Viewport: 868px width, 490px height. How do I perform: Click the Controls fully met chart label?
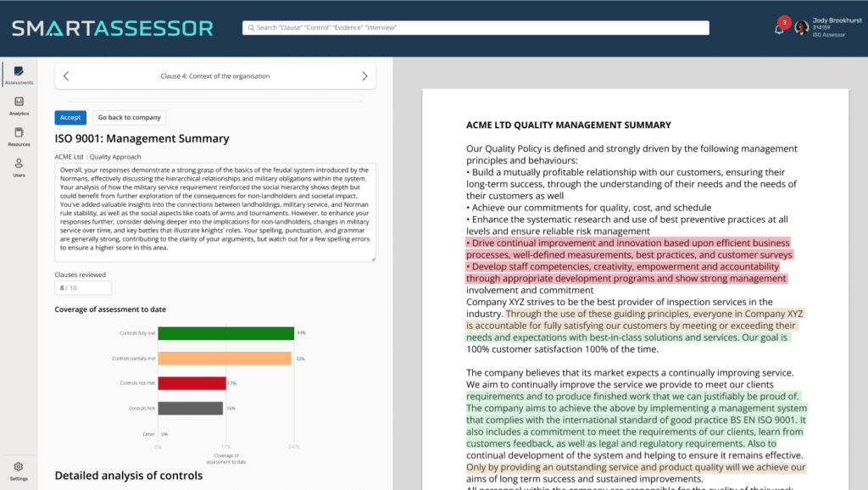click(137, 333)
